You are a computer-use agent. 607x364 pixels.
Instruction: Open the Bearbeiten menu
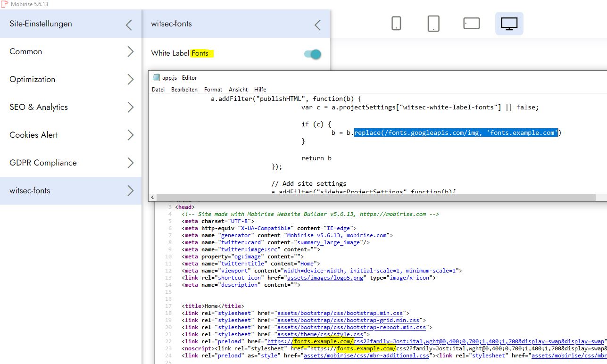(184, 90)
